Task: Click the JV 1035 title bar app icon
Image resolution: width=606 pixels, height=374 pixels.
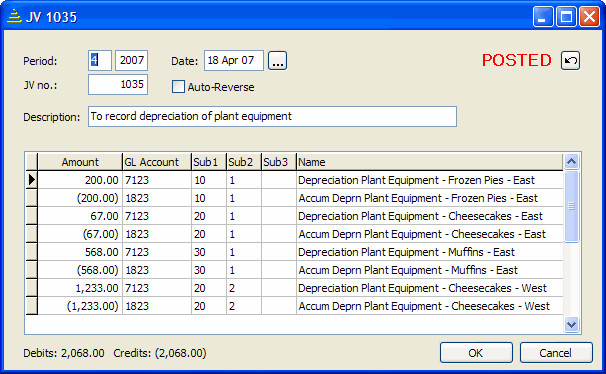Action: click(14, 17)
